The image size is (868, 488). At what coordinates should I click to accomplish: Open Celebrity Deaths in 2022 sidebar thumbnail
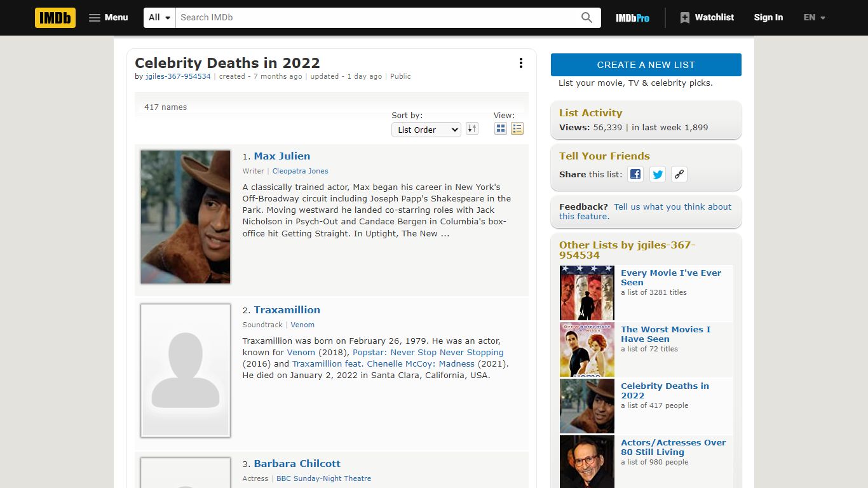(587, 406)
